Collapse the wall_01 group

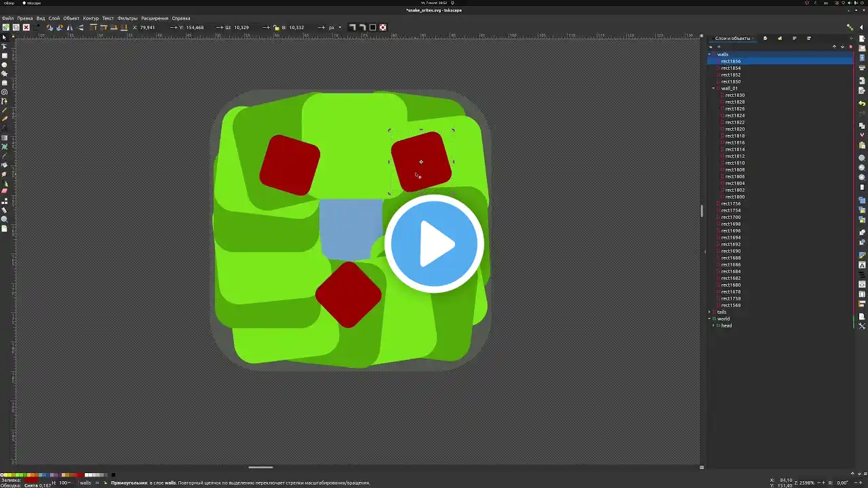click(714, 88)
